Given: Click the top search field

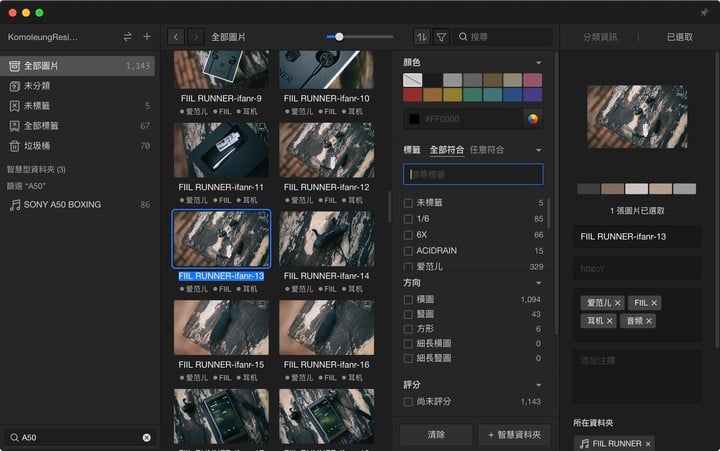Looking at the screenshot, I should pos(504,37).
